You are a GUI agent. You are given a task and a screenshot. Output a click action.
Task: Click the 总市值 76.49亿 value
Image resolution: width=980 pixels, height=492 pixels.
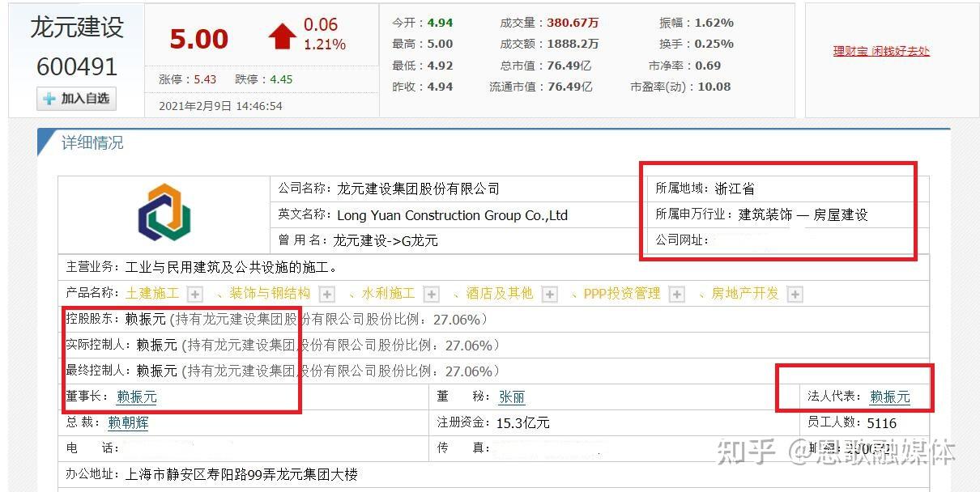point(569,66)
